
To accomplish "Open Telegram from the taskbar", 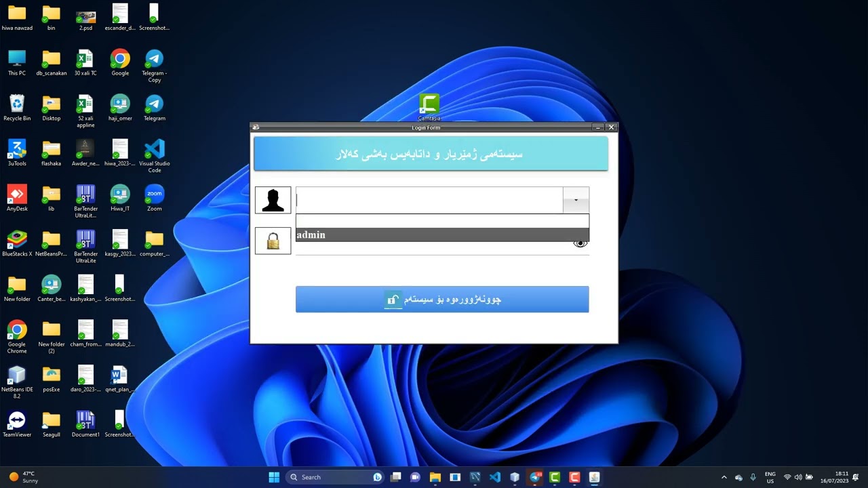I will (535, 477).
